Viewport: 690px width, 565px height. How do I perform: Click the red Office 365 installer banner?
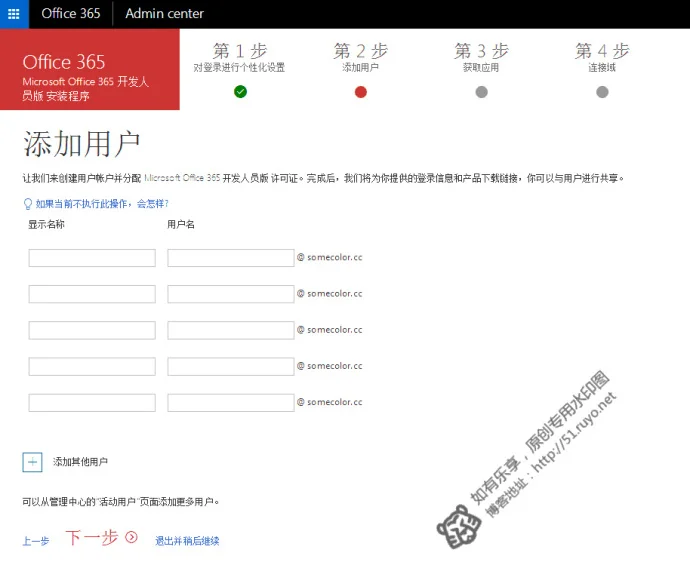click(90, 69)
